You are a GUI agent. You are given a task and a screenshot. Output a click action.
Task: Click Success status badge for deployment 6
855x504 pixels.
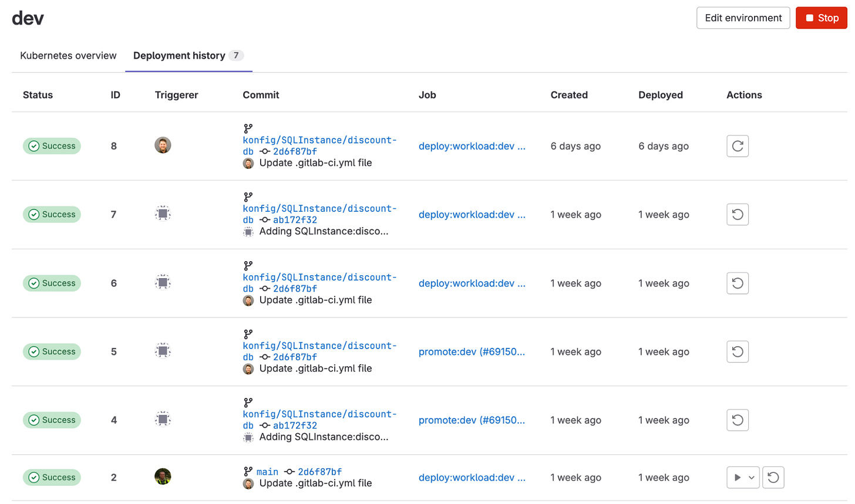pos(52,283)
